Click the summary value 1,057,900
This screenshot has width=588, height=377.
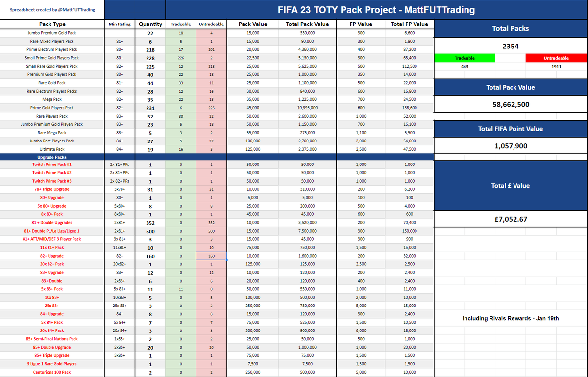[511, 146]
